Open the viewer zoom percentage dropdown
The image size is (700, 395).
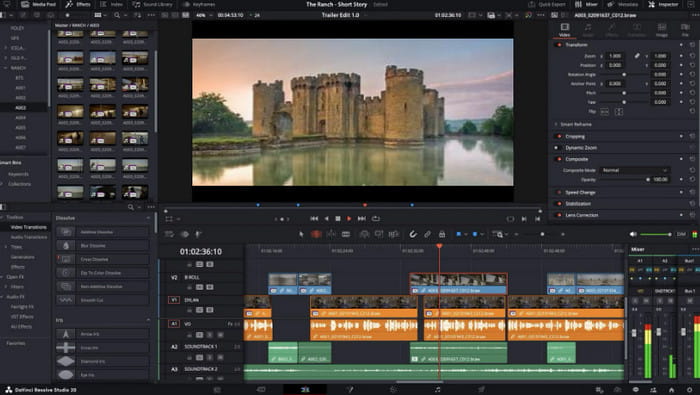click(203, 15)
